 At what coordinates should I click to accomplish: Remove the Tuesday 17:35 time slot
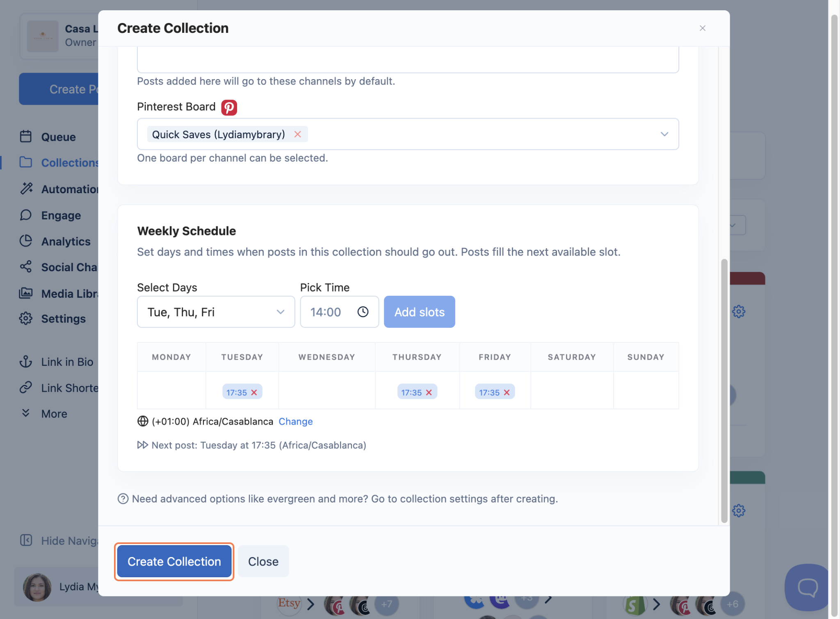point(254,393)
